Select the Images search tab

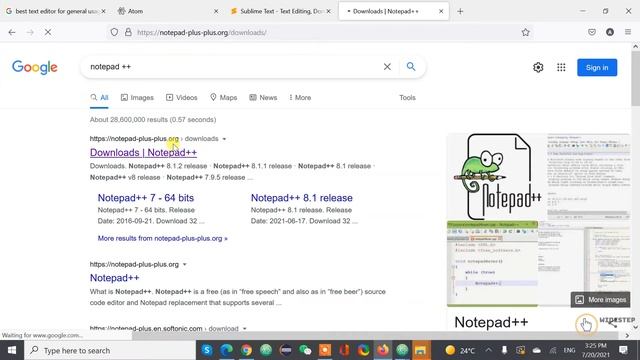[137, 98]
